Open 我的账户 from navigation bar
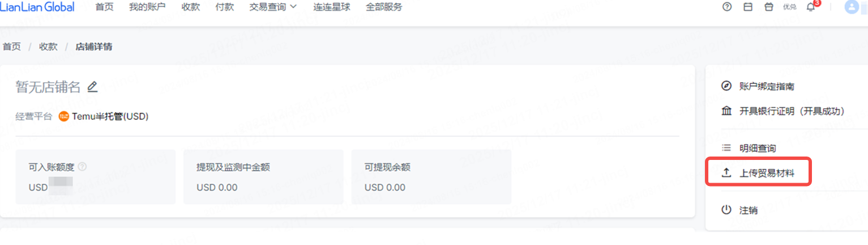 coord(147,7)
